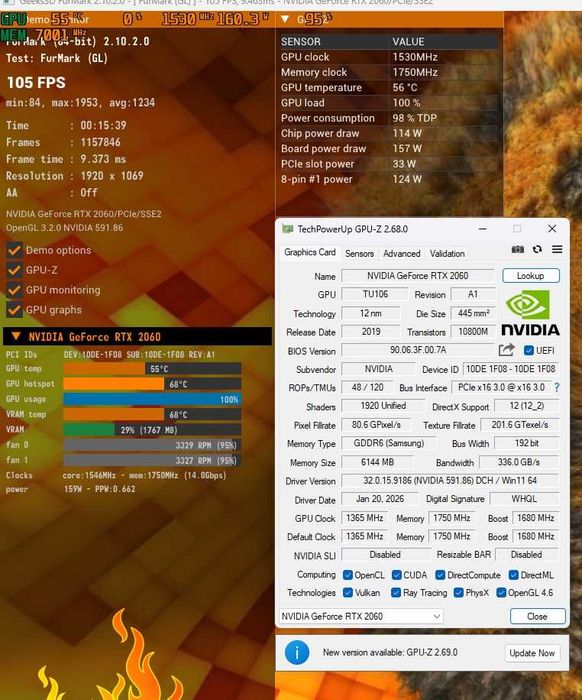Viewport: 582px width, 700px height.
Task: Click the '105 FPS' readout
Action: (36, 83)
